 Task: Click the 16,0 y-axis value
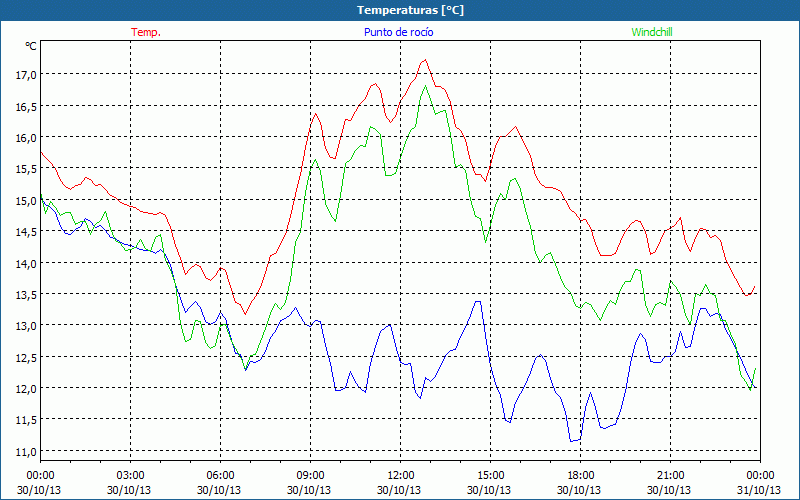point(27,138)
